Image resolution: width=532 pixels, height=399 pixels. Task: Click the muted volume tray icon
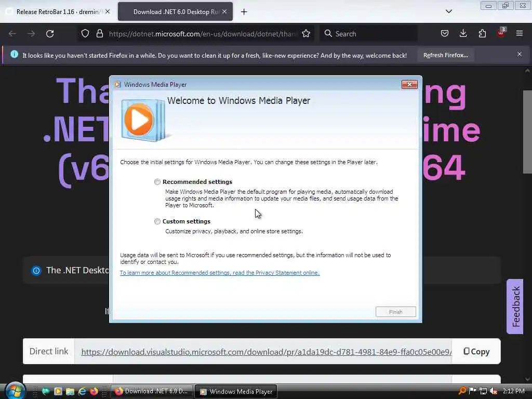click(x=494, y=391)
